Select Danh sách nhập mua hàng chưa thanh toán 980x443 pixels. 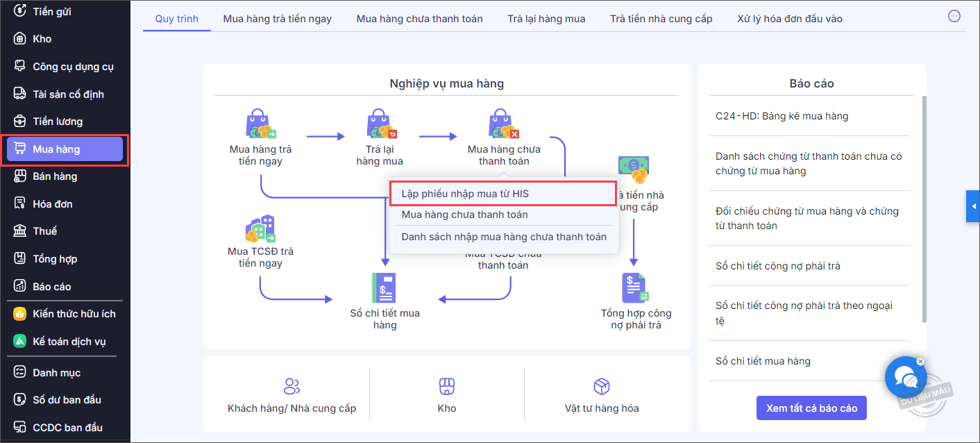coord(502,237)
